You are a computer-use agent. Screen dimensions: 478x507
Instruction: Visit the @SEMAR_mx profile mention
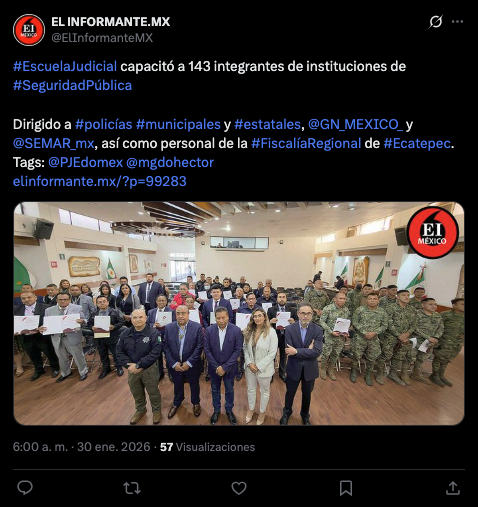53,143
